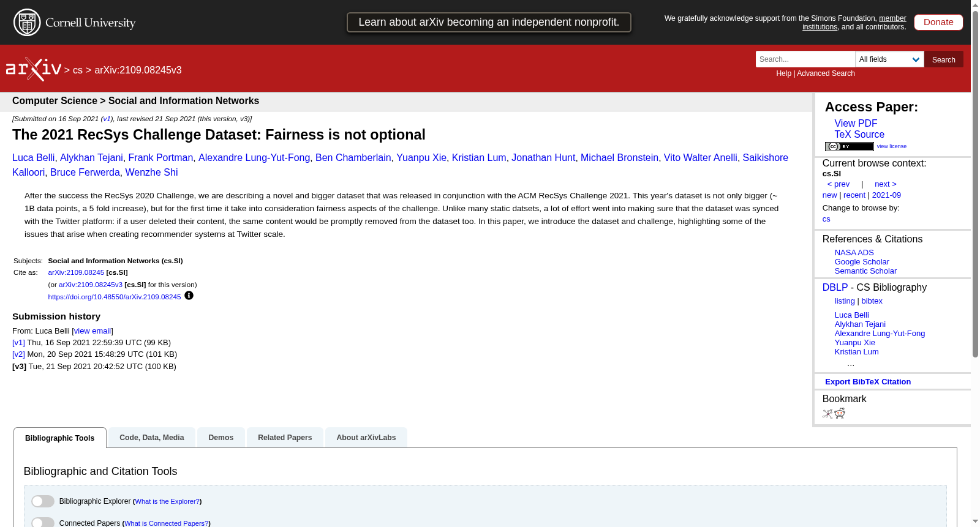The height and width of the screenshot is (527, 980).
Task: Click the Donate button
Action: point(938,22)
